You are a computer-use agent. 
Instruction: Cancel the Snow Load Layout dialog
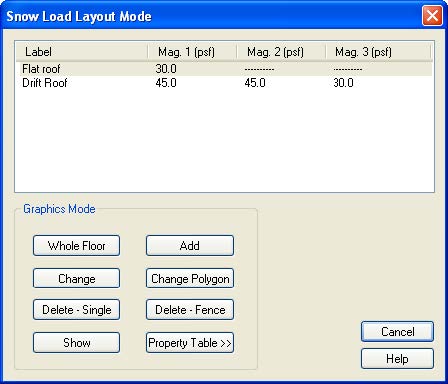(397, 331)
